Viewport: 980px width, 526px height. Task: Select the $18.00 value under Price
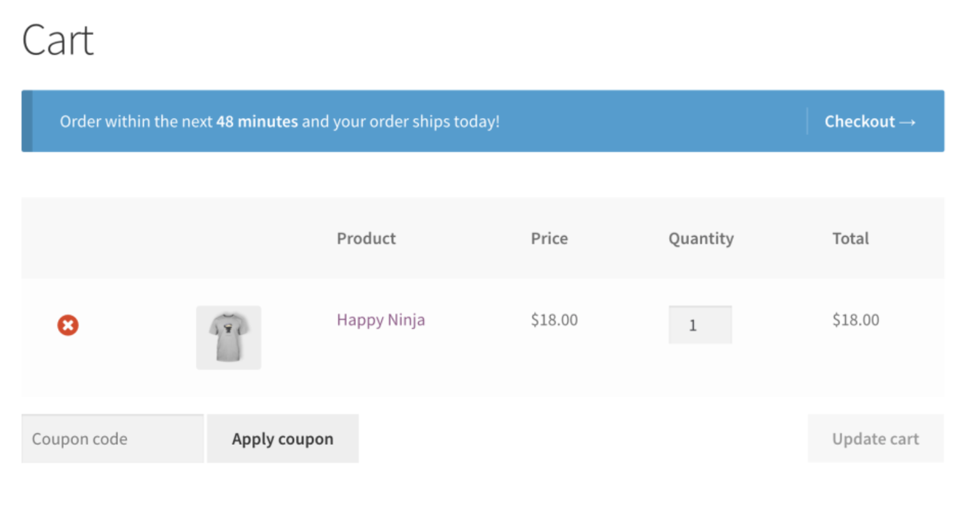click(554, 320)
